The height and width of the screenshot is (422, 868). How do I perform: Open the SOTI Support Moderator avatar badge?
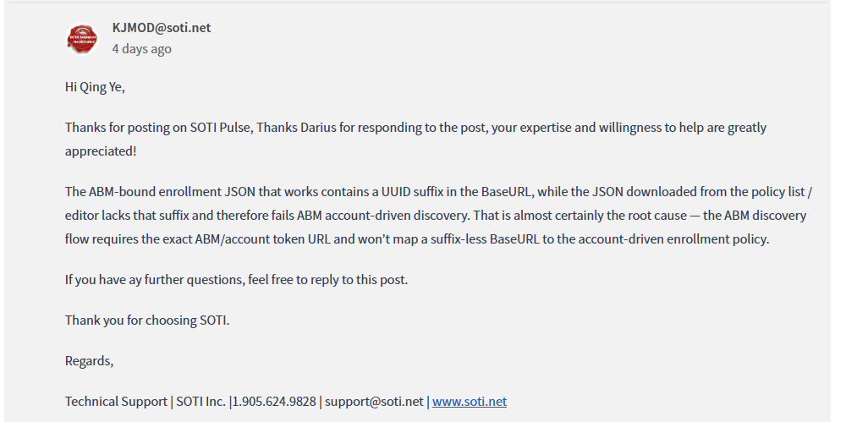click(82, 39)
